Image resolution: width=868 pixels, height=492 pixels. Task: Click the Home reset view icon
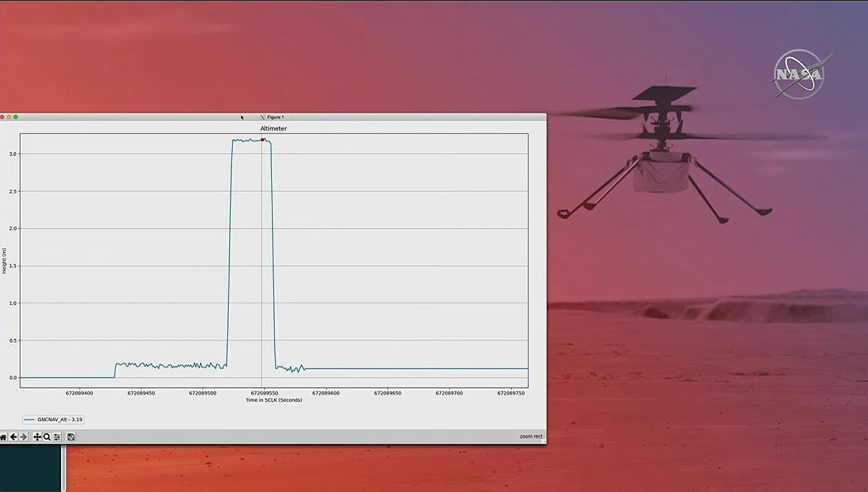tap(3, 437)
